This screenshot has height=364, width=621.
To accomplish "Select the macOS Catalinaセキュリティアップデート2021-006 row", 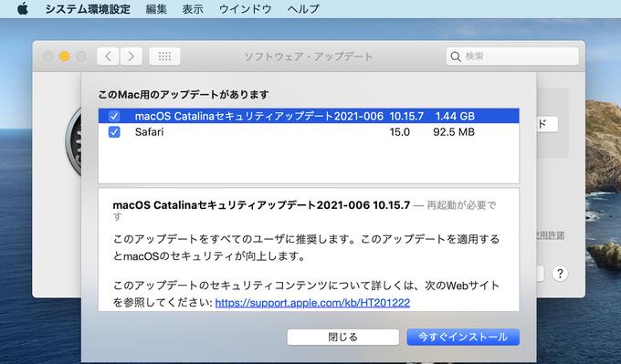I will pos(309,116).
